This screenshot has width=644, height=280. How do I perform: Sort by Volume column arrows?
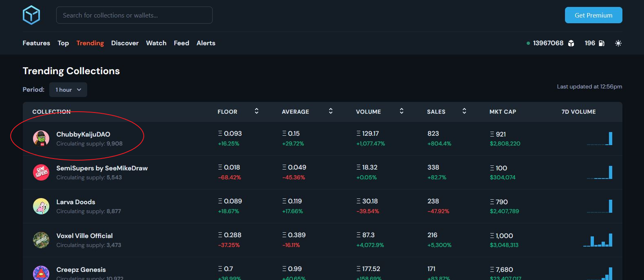point(402,111)
